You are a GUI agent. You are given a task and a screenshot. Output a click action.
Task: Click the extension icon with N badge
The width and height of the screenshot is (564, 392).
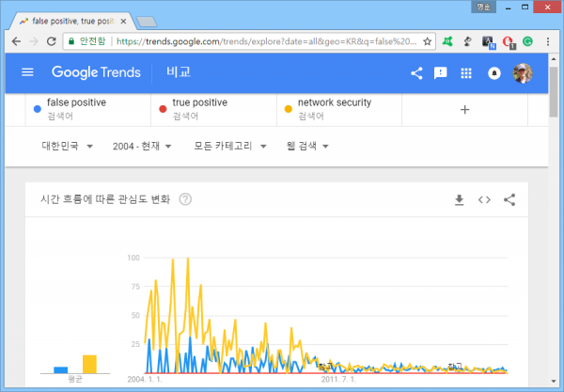coord(489,42)
